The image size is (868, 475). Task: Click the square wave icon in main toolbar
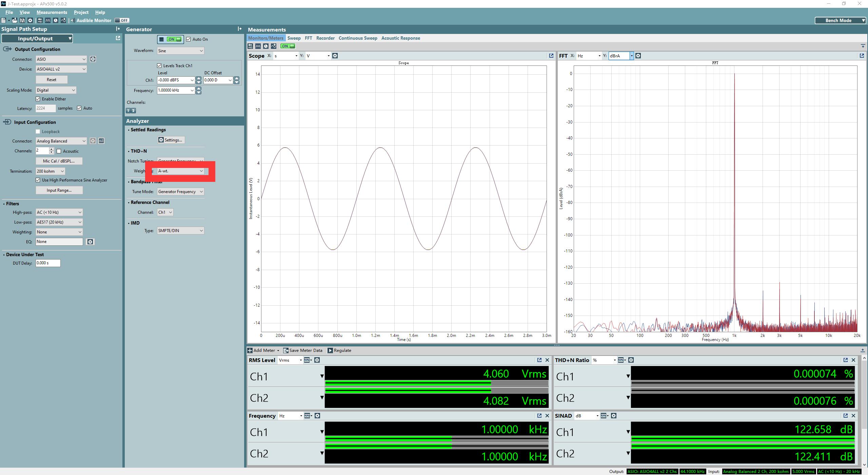[x=48, y=20]
